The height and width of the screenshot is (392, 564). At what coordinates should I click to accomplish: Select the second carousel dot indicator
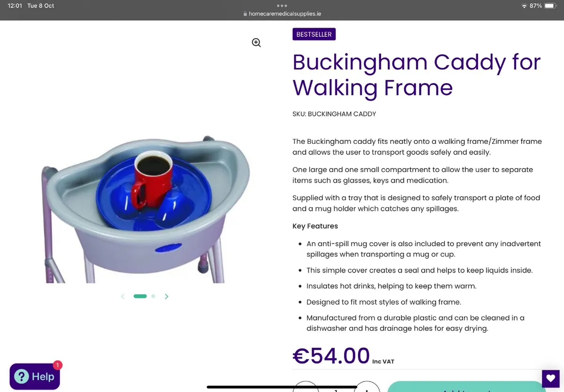[x=153, y=296]
